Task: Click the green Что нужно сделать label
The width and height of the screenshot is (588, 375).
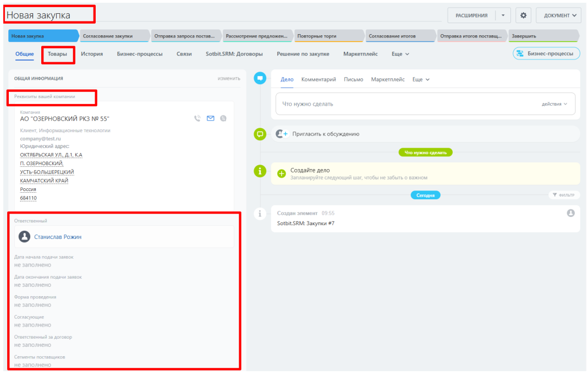Action: point(425,153)
